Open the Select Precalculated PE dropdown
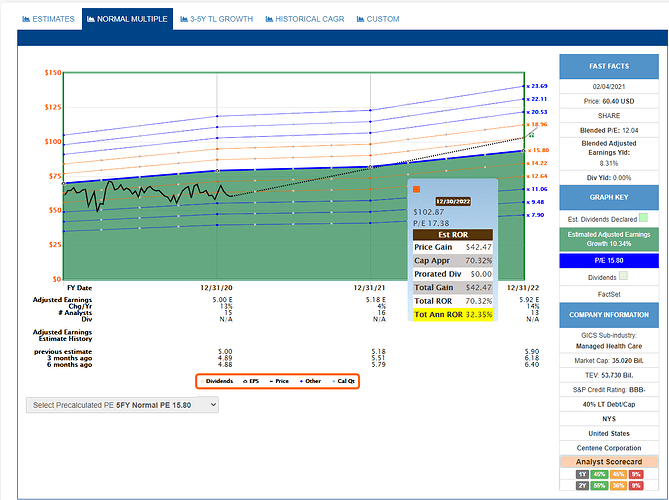This screenshot has height=500, width=669. click(x=122, y=405)
